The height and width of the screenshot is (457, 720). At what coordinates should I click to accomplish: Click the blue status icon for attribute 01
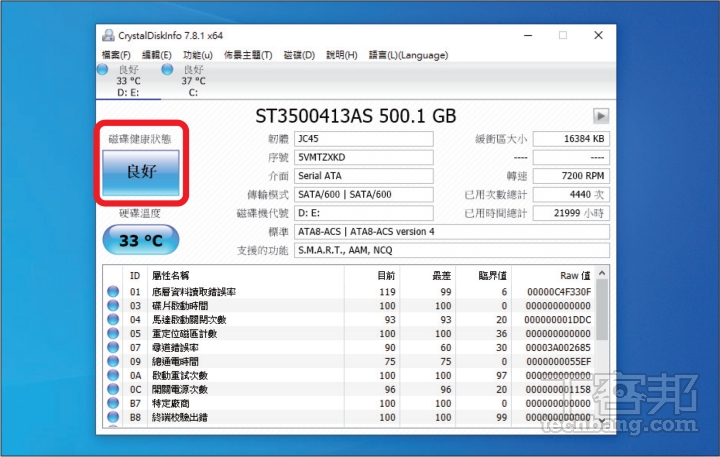[x=113, y=292]
